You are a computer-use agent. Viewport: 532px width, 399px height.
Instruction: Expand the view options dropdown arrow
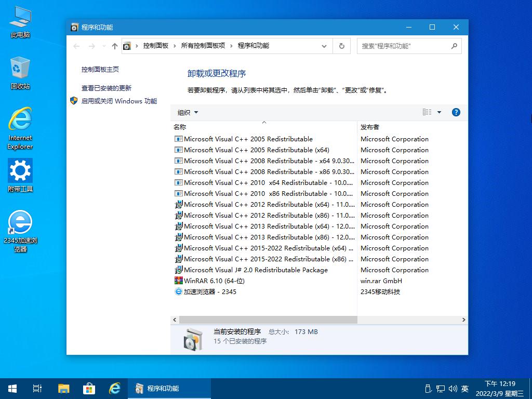(439, 112)
